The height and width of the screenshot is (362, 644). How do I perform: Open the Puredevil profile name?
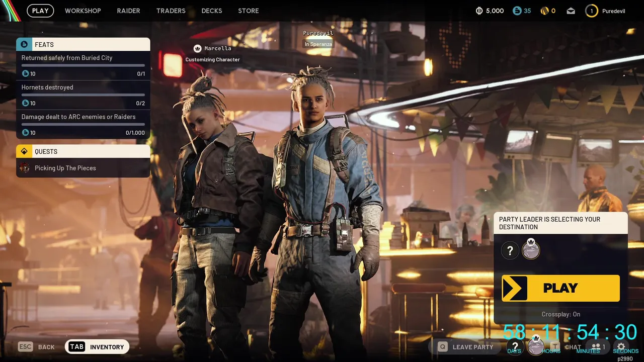pos(613,11)
